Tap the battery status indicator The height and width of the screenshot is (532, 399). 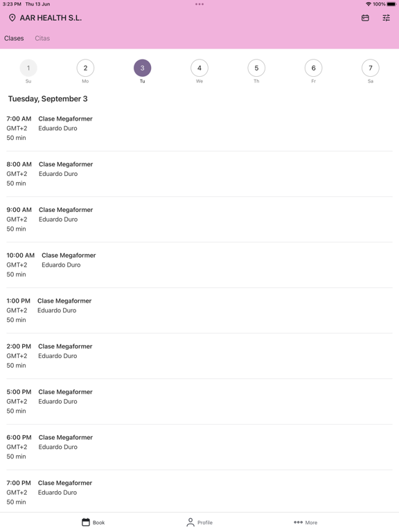tap(391, 4)
